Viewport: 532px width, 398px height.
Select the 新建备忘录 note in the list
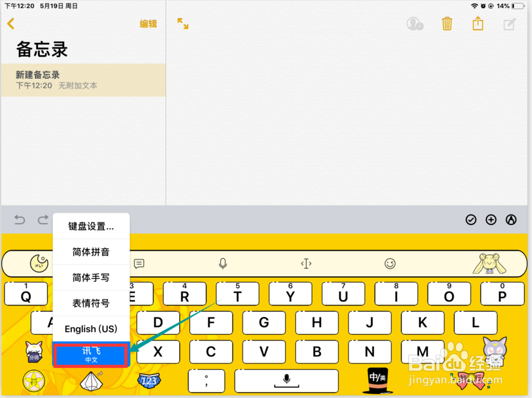click(84, 79)
